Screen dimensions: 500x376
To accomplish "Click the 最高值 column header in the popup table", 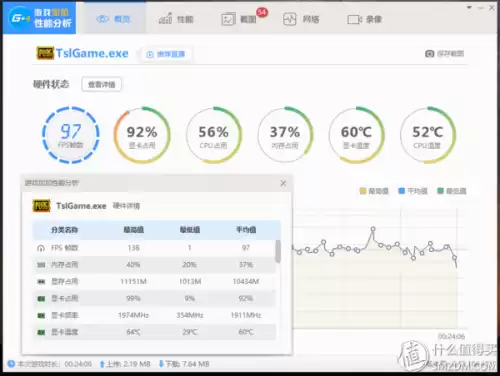I will [x=133, y=230].
